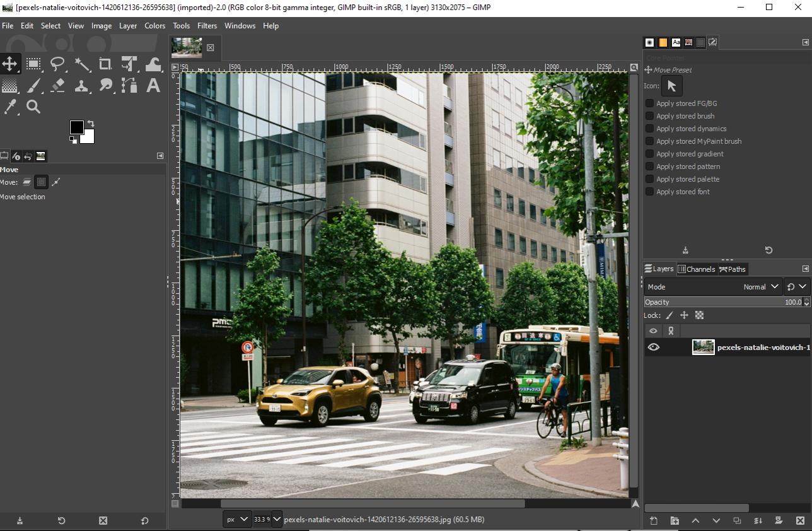
Task: Switch to the Channels tab
Action: [697, 269]
